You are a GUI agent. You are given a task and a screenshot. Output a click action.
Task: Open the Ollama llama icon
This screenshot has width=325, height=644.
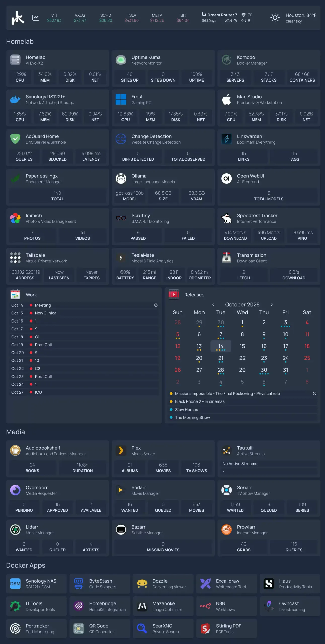[x=121, y=179]
